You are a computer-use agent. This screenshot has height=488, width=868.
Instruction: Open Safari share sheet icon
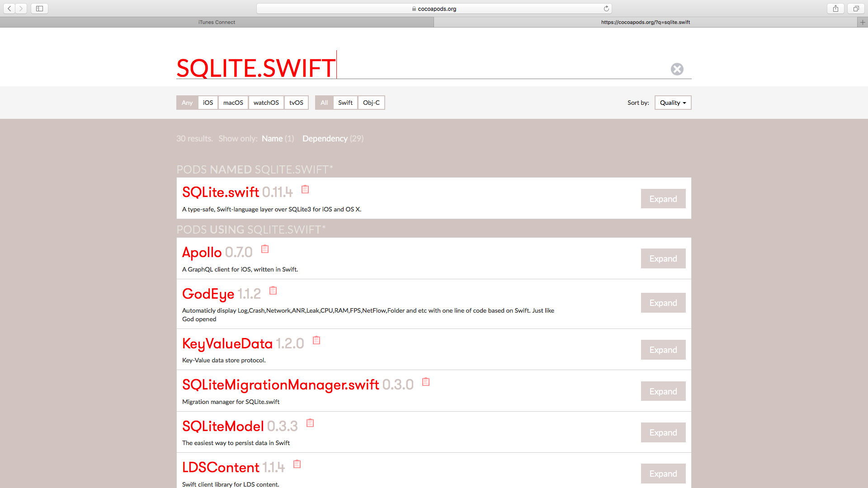[x=835, y=9]
